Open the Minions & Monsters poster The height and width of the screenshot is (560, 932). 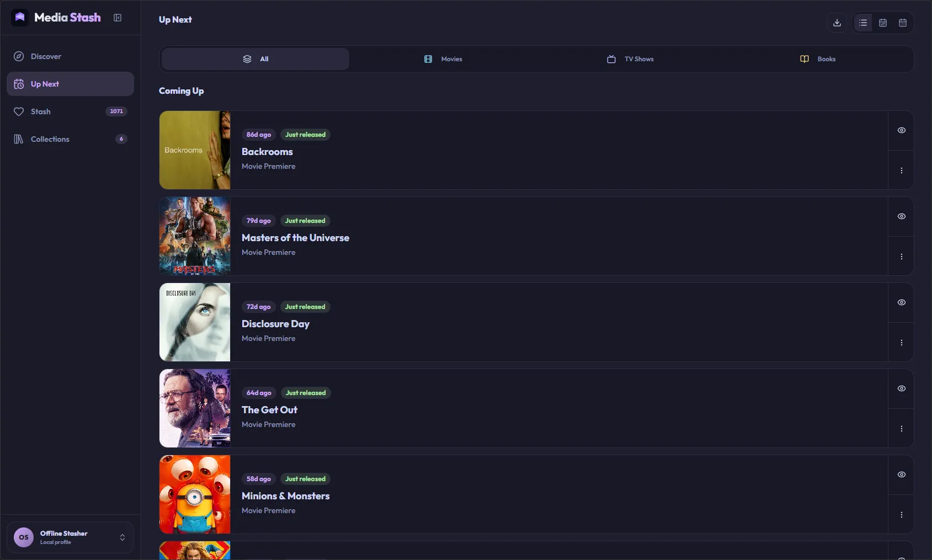195,494
